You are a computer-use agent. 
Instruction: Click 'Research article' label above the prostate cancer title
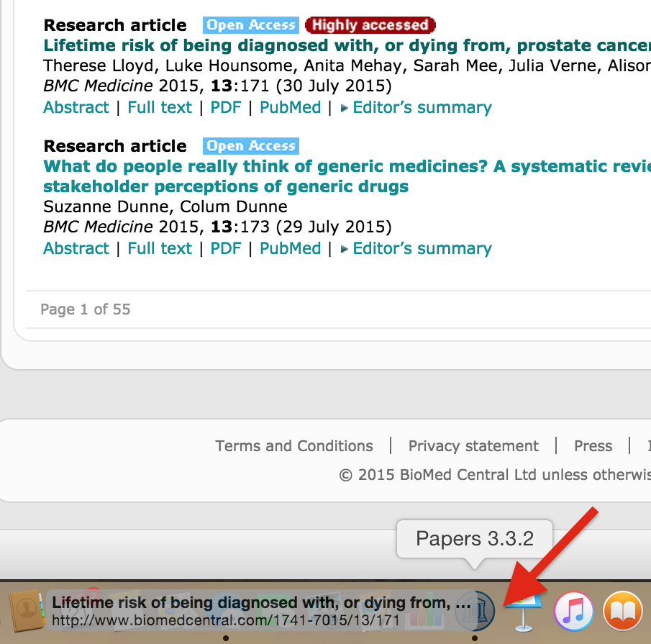(x=115, y=25)
